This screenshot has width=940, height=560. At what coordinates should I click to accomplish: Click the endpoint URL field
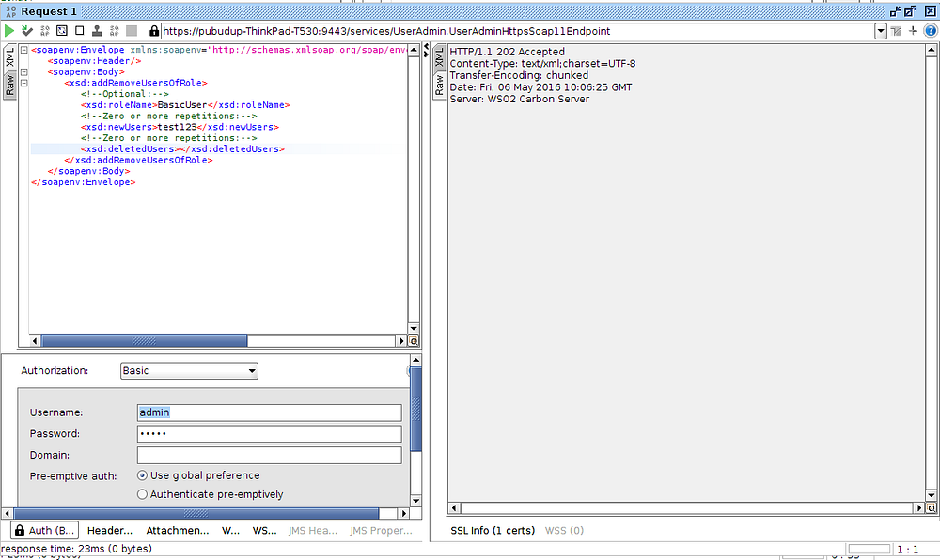click(x=518, y=31)
